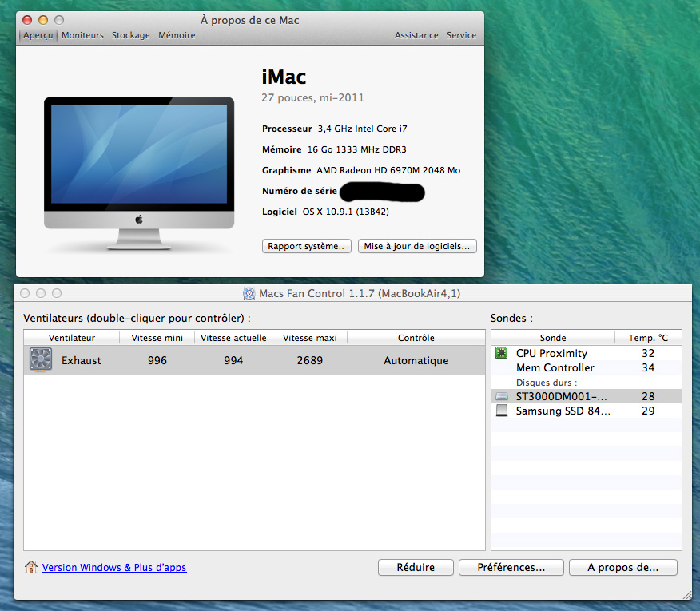The image size is (700, 611).
Task: Click the ST3000DM001 temperature 28
Action: tap(648, 396)
